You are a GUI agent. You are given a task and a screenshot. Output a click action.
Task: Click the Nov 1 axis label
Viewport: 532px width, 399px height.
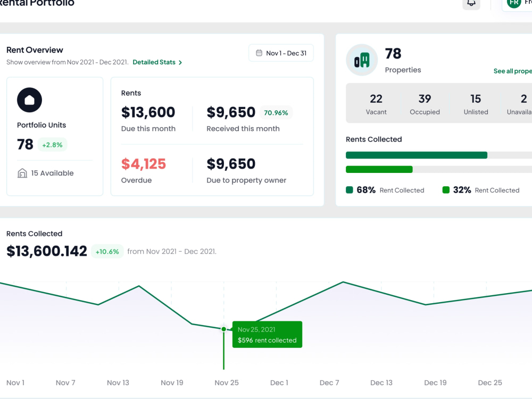15,383
